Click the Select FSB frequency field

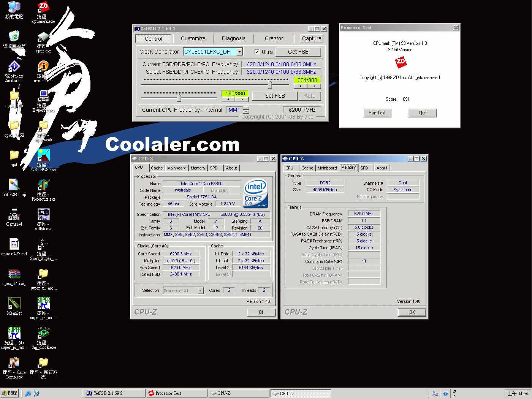pos(281,72)
